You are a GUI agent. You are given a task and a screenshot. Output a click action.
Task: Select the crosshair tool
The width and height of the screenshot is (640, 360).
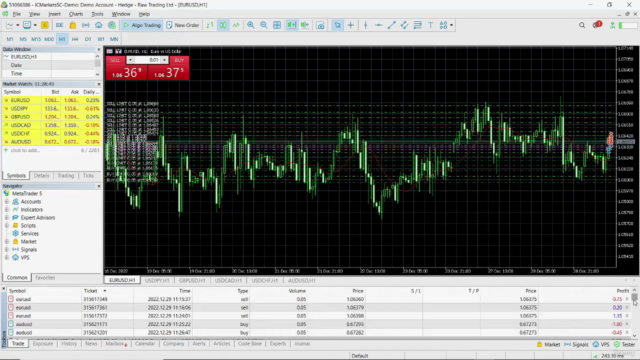point(351,25)
